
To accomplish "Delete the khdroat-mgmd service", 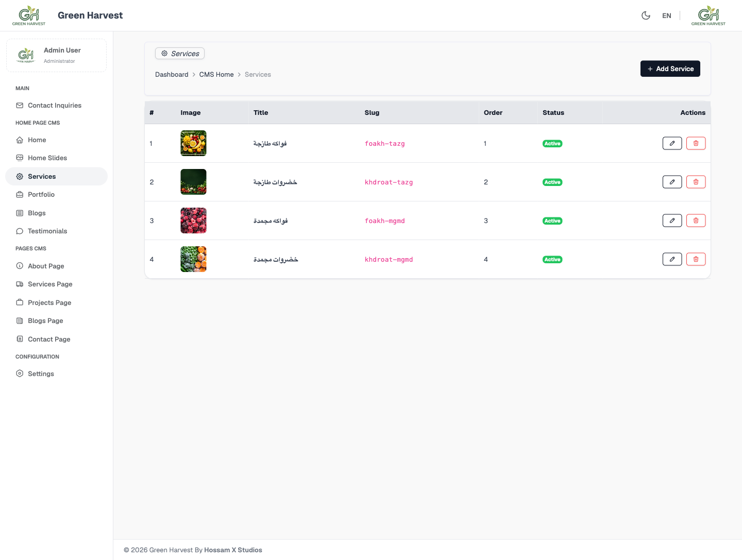I will pos(696,259).
